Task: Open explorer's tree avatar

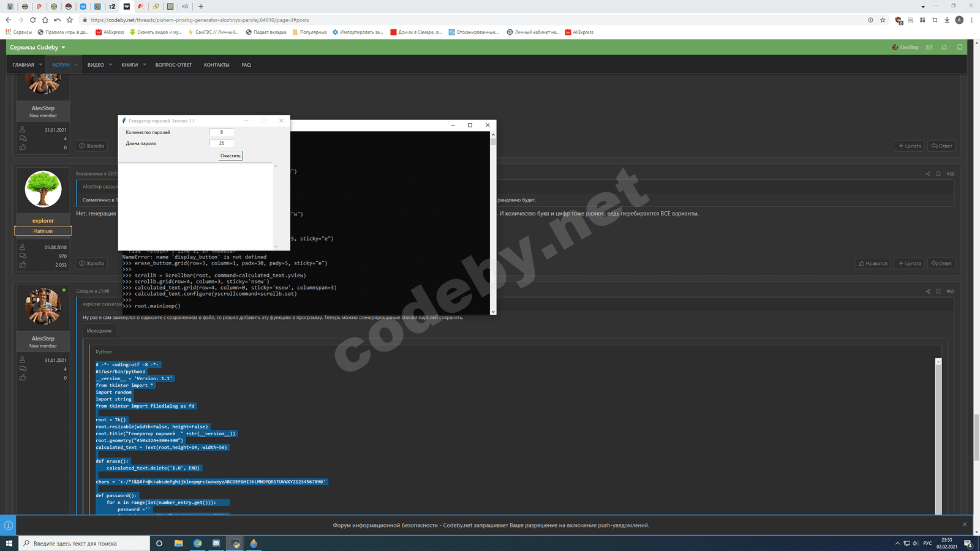Action: pyautogui.click(x=43, y=189)
